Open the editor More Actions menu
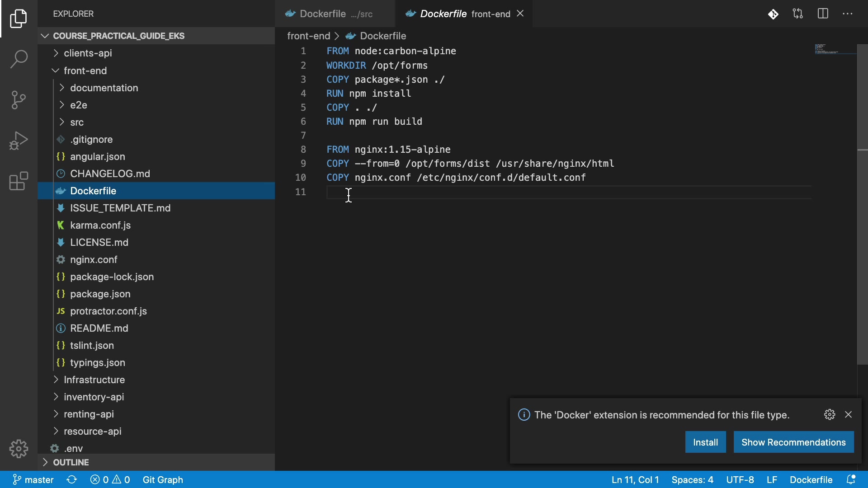 tap(848, 14)
